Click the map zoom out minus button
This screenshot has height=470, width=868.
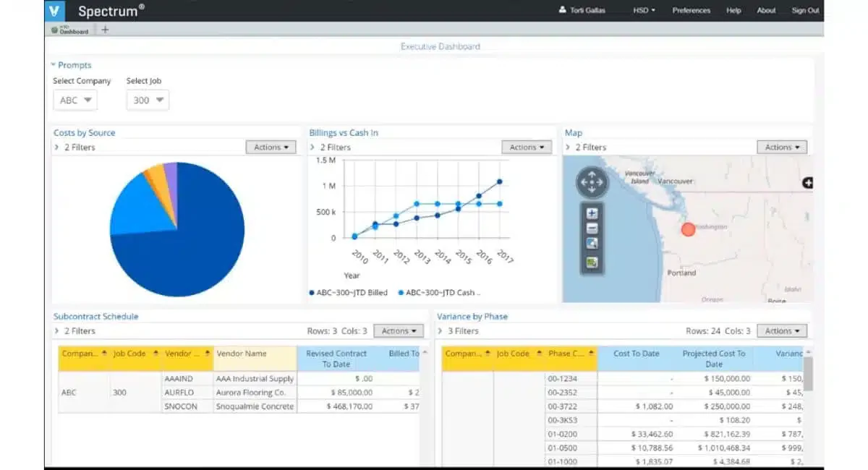tap(592, 228)
